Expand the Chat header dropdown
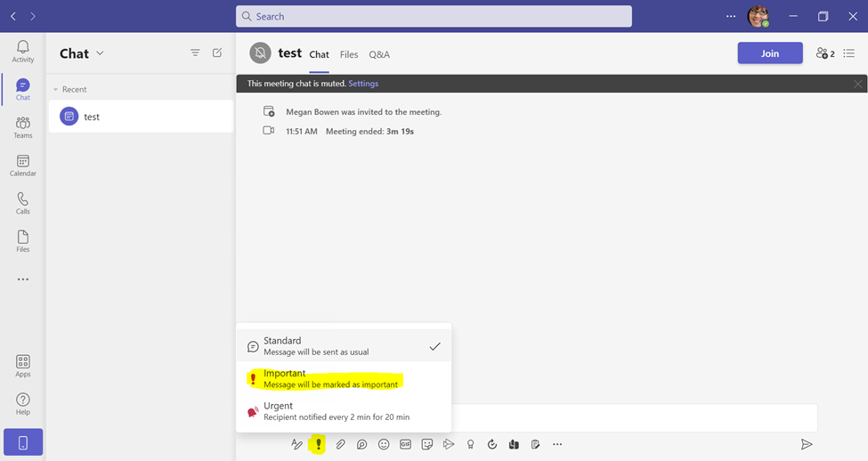Screen dimensions: 868x461 point(101,53)
